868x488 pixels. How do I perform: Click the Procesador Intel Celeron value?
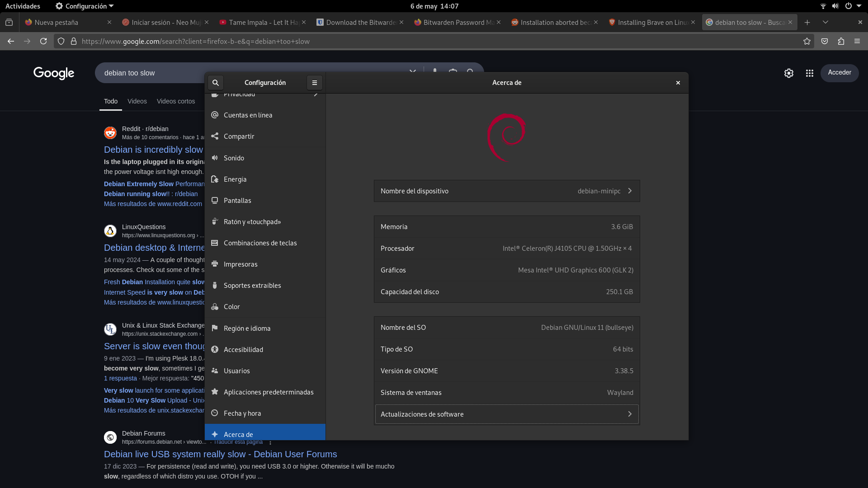567,249
